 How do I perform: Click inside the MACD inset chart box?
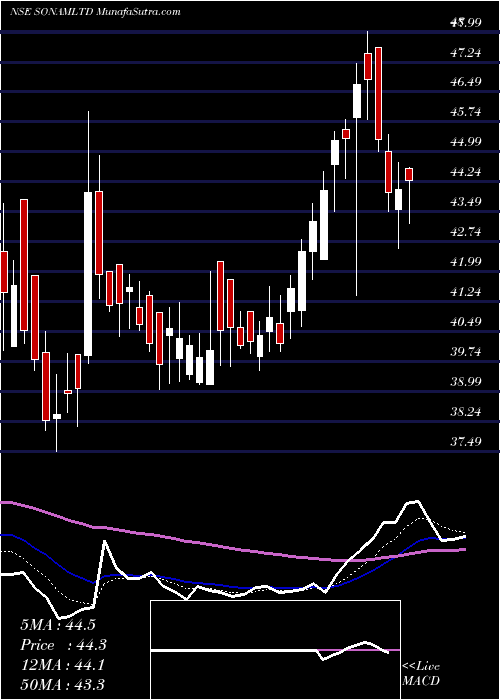coord(275,650)
